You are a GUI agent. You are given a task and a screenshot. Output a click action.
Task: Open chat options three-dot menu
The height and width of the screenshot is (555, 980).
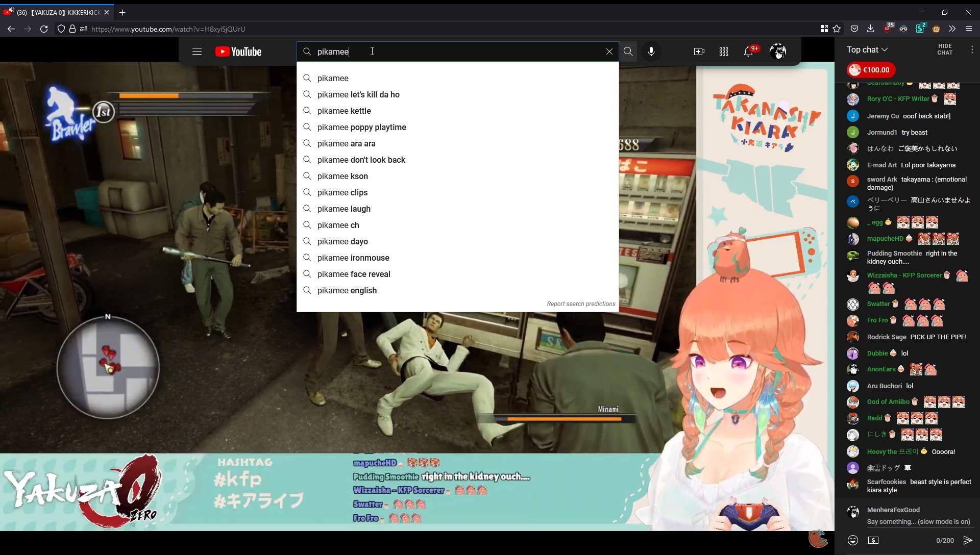click(x=972, y=49)
